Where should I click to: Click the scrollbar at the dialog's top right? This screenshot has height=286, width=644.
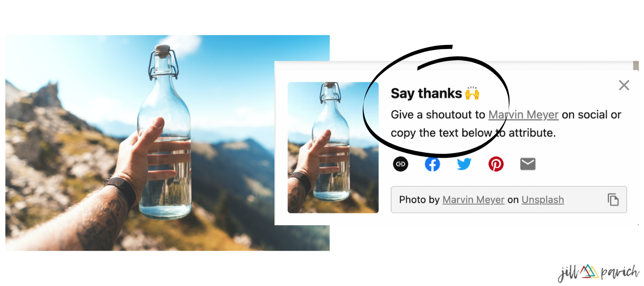click(636, 66)
